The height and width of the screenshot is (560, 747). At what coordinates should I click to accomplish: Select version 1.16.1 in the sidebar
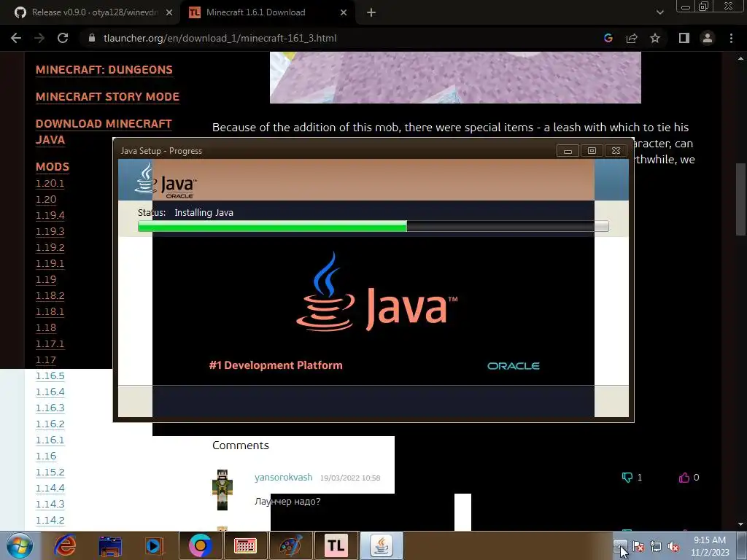click(x=50, y=440)
